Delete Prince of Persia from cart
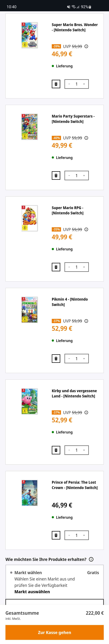 (x=56, y=535)
